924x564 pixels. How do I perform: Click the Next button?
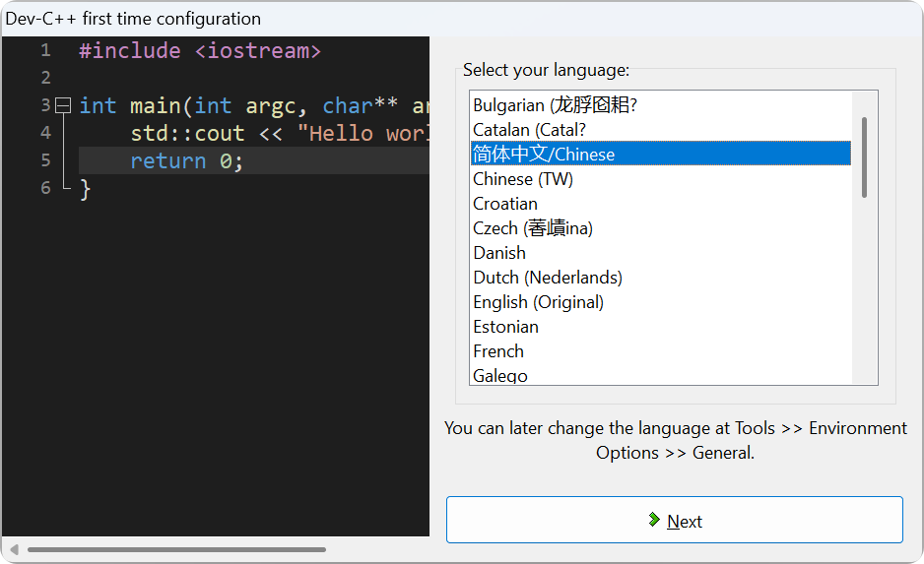(674, 520)
